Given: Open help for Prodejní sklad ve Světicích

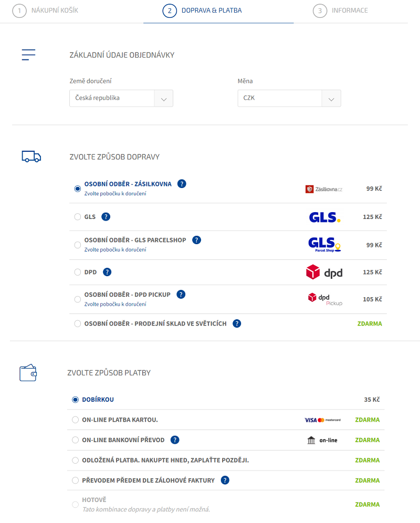Looking at the screenshot, I should pyautogui.click(x=237, y=323).
